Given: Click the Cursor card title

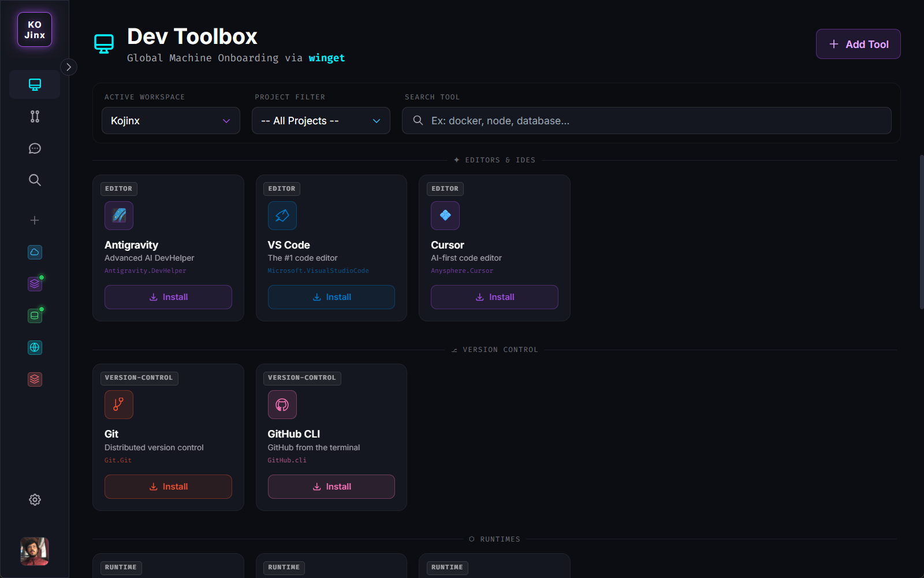Looking at the screenshot, I should point(448,245).
